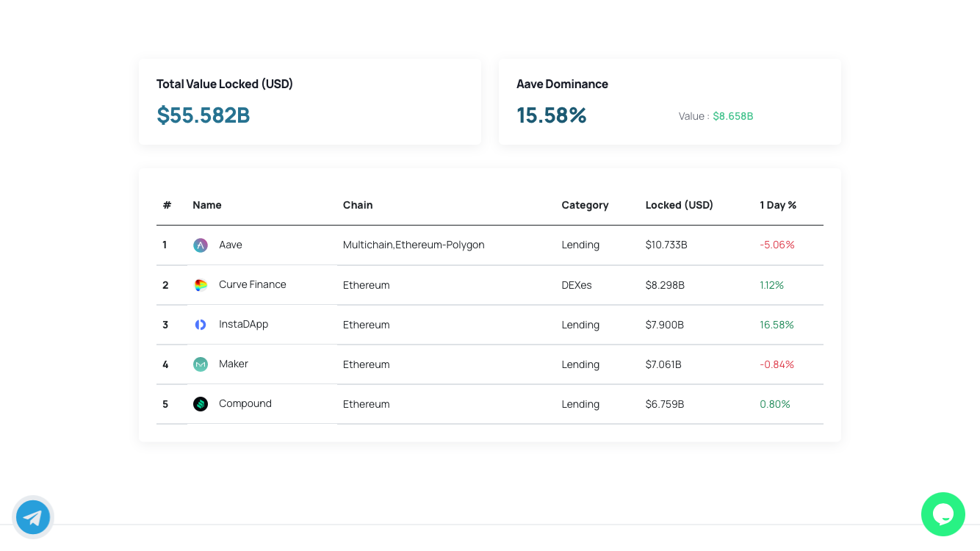Click Maker's -0.84% daily change

tap(777, 364)
